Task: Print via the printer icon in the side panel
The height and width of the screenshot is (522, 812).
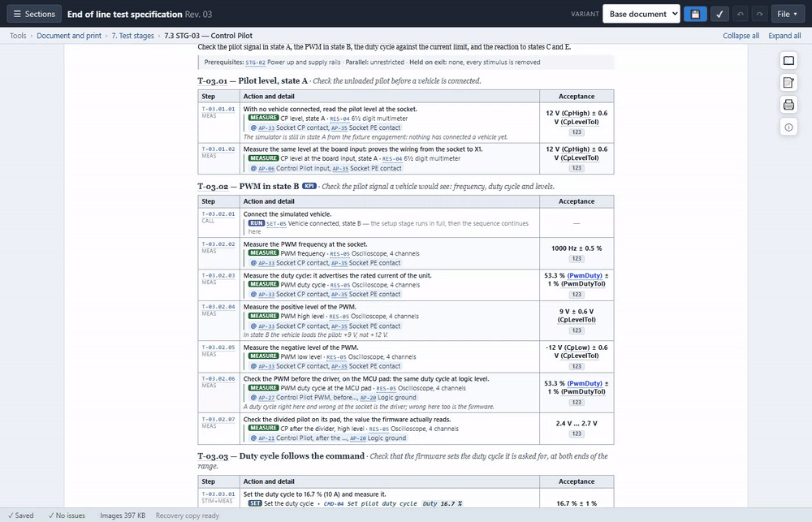Action: [x=788, y=105]
